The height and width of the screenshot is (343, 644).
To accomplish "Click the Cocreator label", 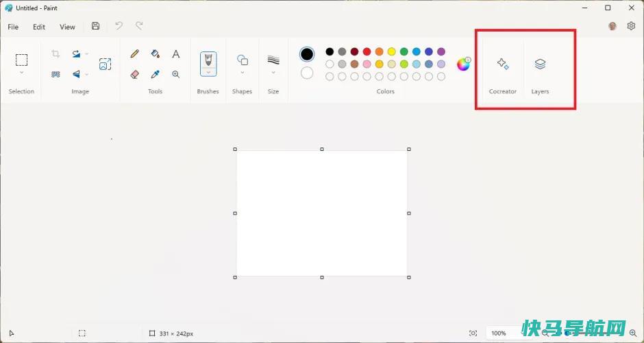I will click(503, 91).
